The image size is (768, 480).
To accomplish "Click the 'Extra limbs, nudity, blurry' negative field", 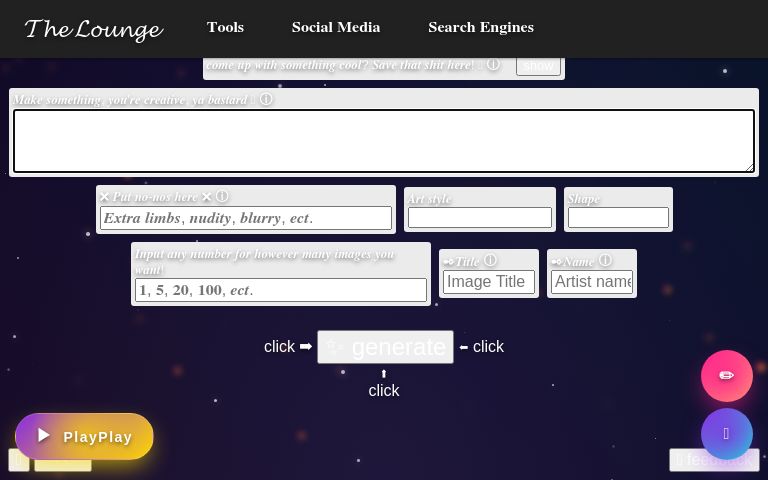I will (x=245, y=218).
